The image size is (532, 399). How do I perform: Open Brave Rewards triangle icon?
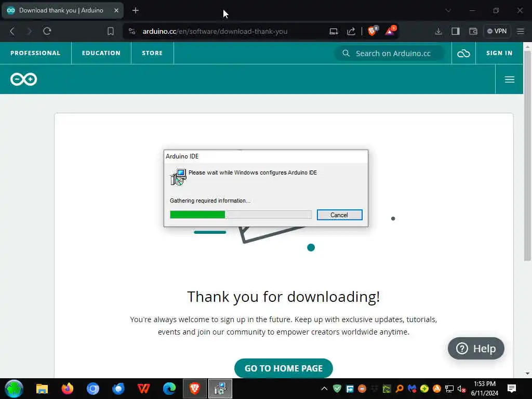pyautogui.click(x=390, y=31)
